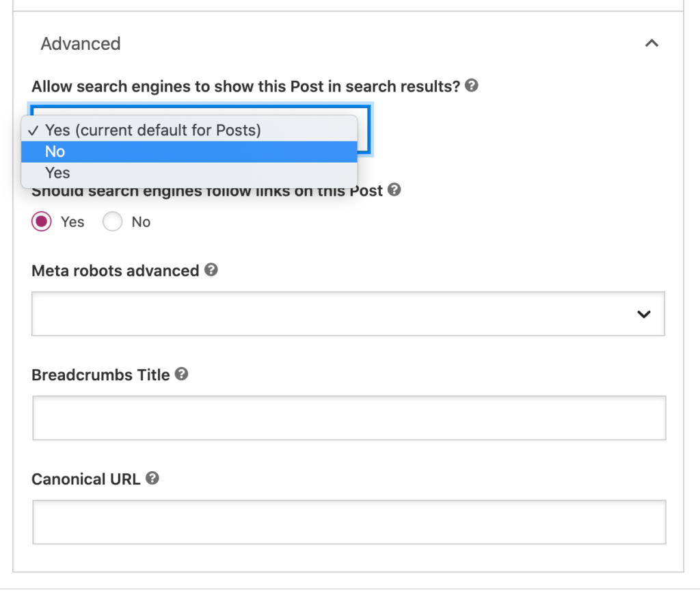Screen dimensions: 700x595
Task: Click the chevron on Meta robots dropdown
Action: click(x=643, y=314)
